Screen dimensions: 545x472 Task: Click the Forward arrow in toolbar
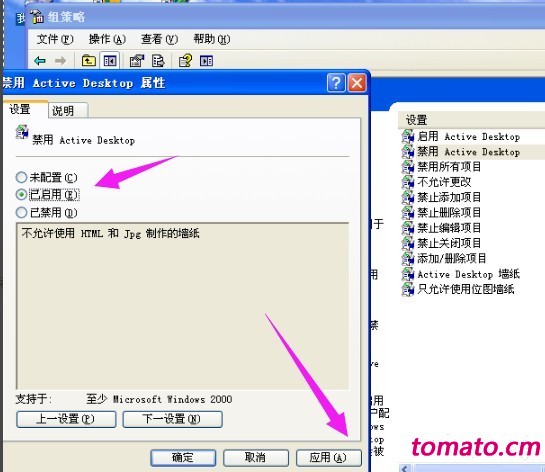[x=60, y=61]
